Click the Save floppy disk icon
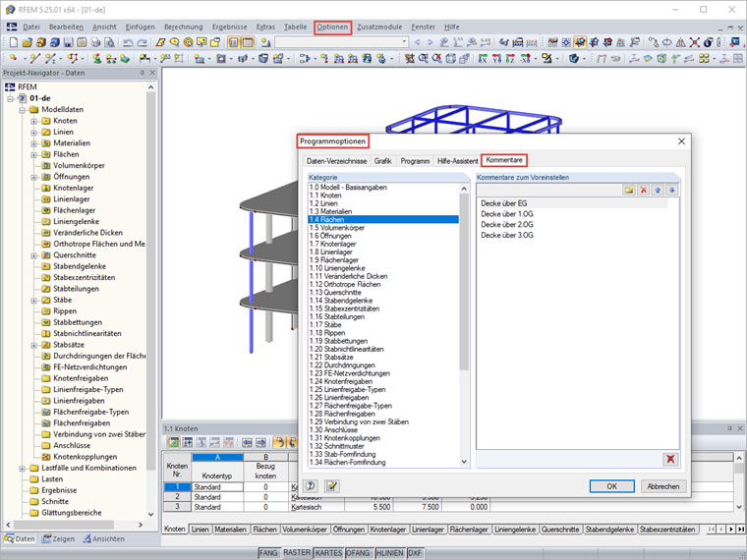The width and height of the screenshot is (747, 560). [68, 43]
